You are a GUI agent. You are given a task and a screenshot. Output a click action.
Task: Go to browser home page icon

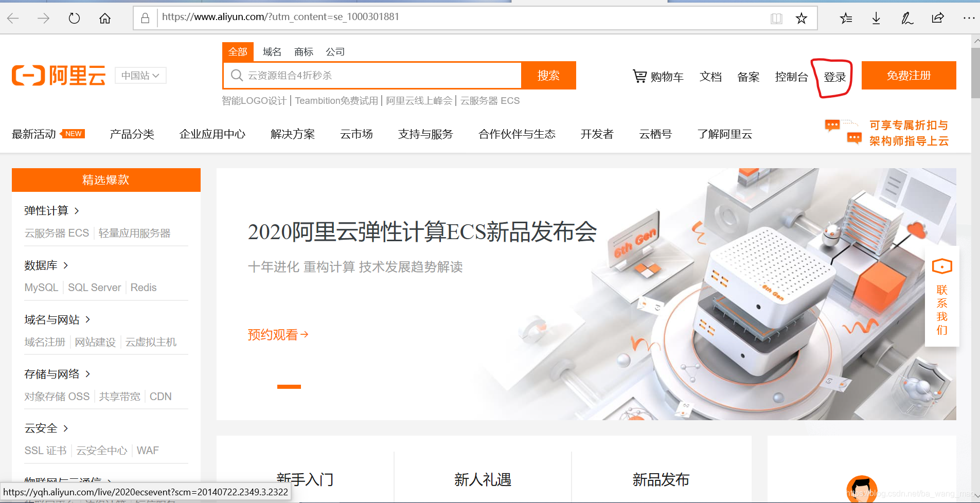[x=105, y=19]
